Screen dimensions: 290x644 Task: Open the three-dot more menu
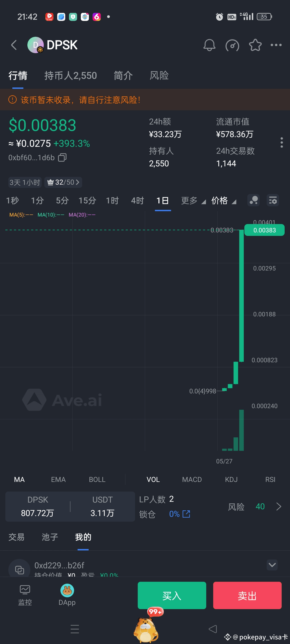click(x=276, y=45)
